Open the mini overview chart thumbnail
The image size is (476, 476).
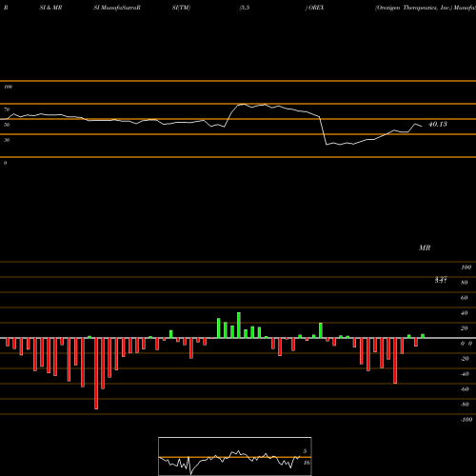pyautogui.click(x=235, y=456)
